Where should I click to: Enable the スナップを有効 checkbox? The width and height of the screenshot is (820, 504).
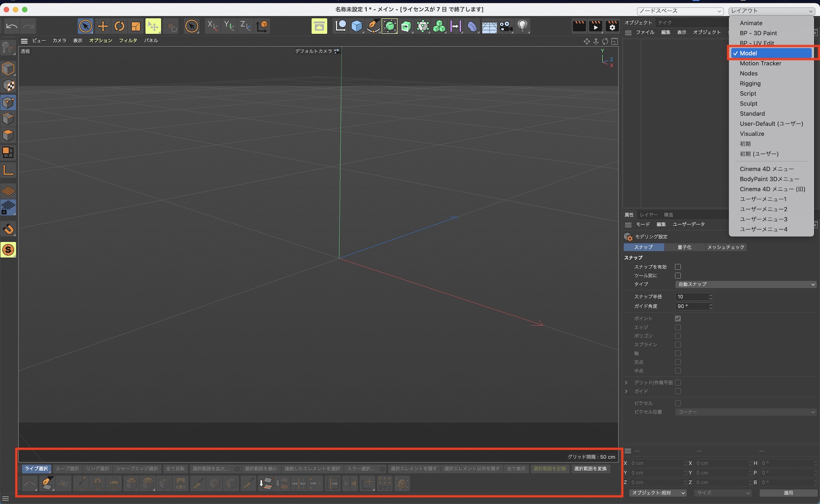click(x=678, y=267)
